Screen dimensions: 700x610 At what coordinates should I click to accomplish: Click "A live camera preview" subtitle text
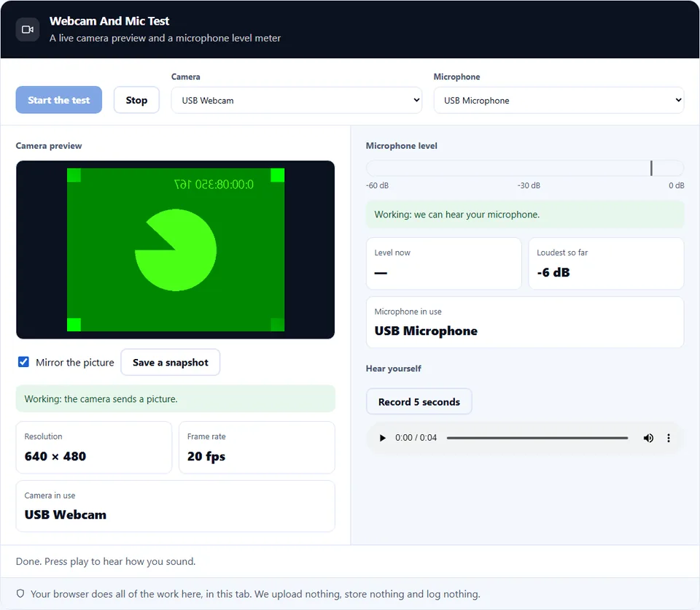tap(166, 38)
